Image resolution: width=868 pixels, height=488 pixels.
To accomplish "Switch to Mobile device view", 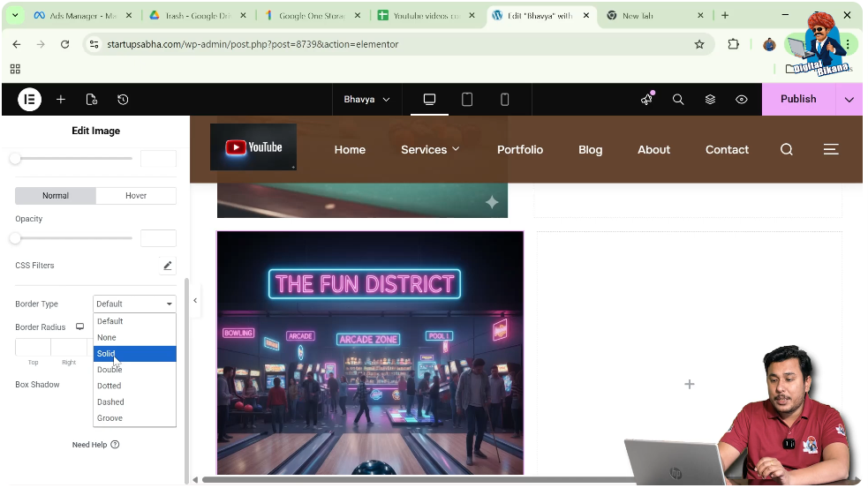I will click(505, 100).
